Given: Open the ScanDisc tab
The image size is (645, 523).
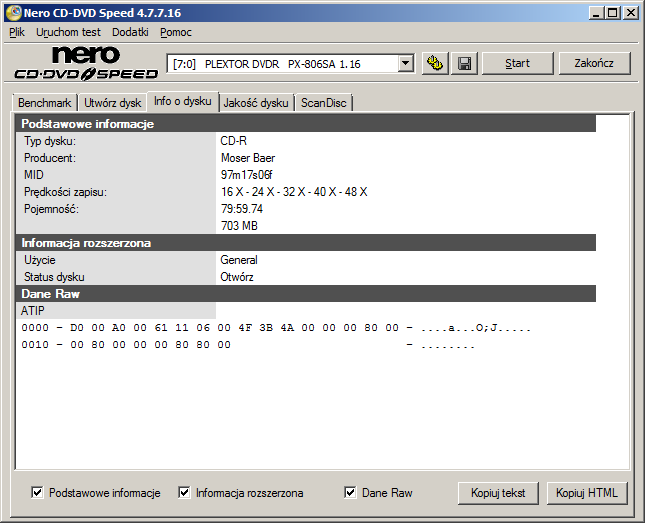Looking at the screenshot, I should coord(323,102).
